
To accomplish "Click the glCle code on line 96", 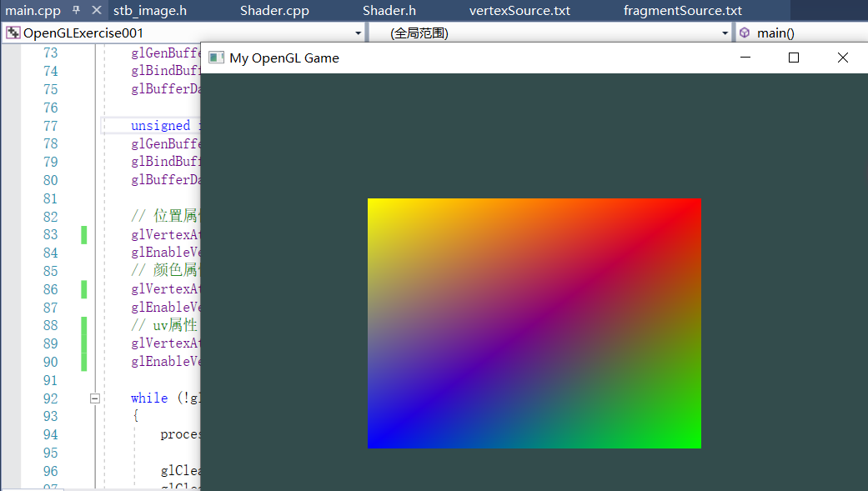I will coord(180,470).
